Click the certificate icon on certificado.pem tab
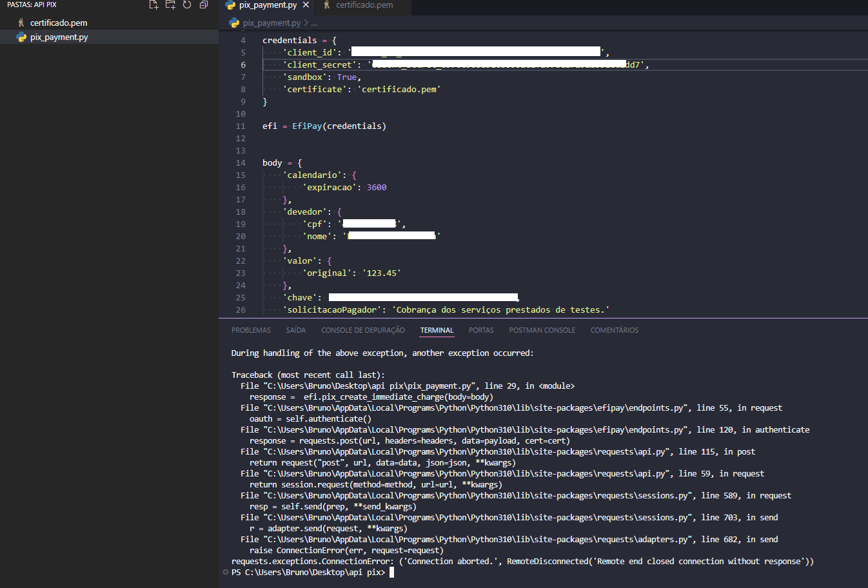Viewport: 868px width, 588px height. tap(327, 5)
